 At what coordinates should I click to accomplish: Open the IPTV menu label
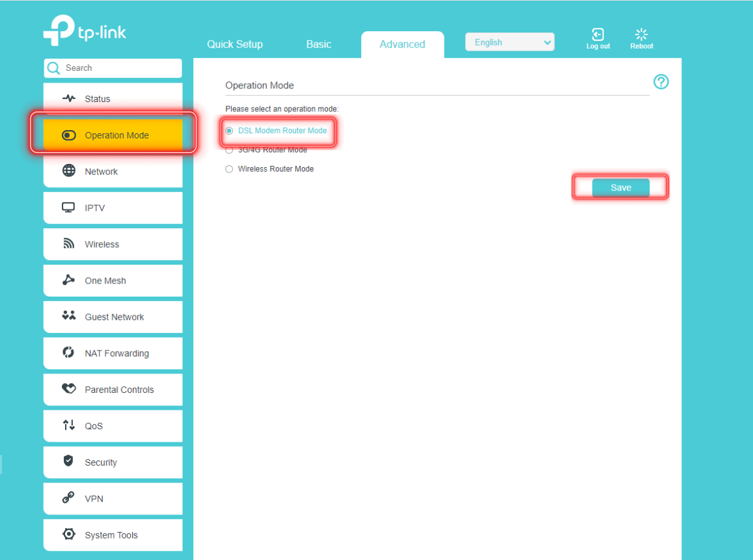(94, 208)
